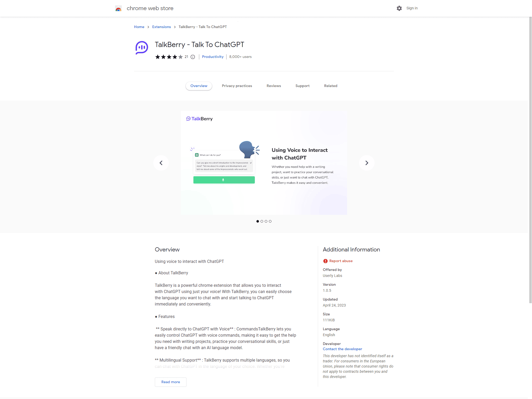The width and height of the screenshot is (532, 399).
Task: Click the '● Features' bullet text
Action: [165, 317]
